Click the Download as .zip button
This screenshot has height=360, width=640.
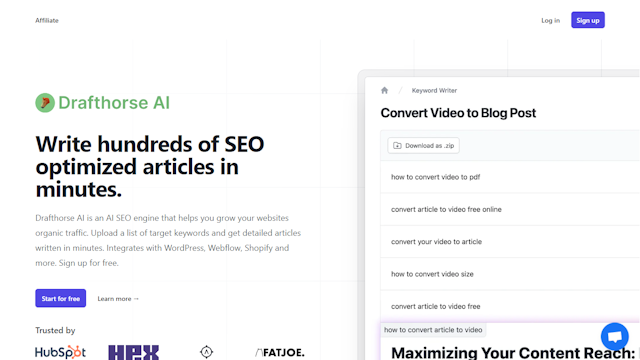pyautogui.click(x=423, y=146)
